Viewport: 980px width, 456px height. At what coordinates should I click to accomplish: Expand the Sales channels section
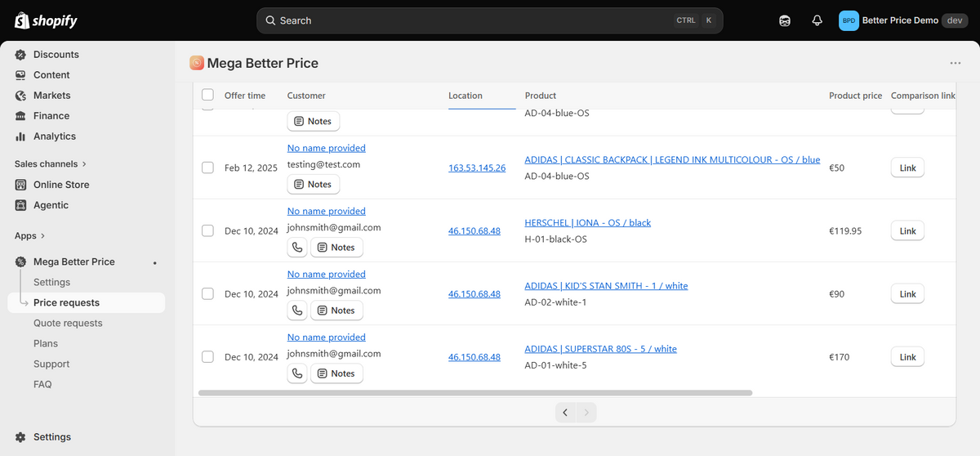tap(51, 164)
